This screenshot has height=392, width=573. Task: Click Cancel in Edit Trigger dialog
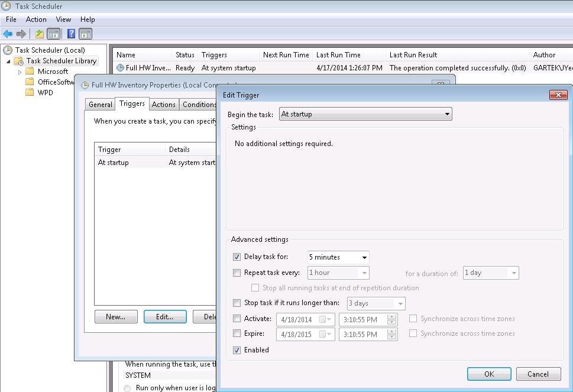[x=538, y=374]
